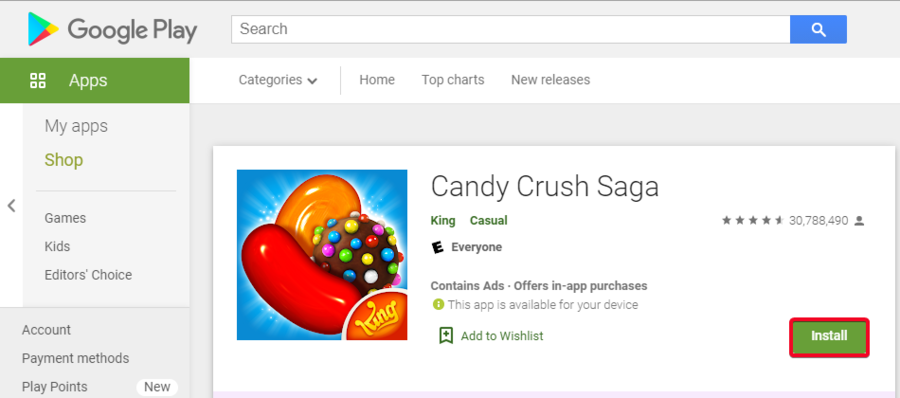Open the Top charts tab
The width and height of the screenshot is (900, 398).
pos(453,80)
